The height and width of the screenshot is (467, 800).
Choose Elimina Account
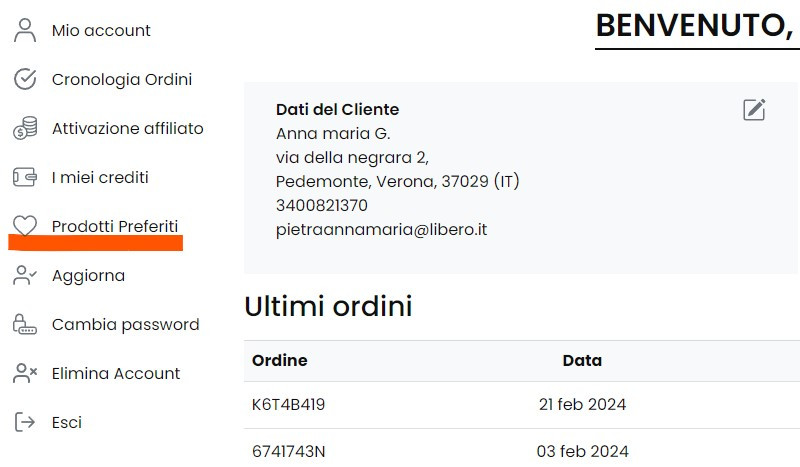(x=116, y=373)
